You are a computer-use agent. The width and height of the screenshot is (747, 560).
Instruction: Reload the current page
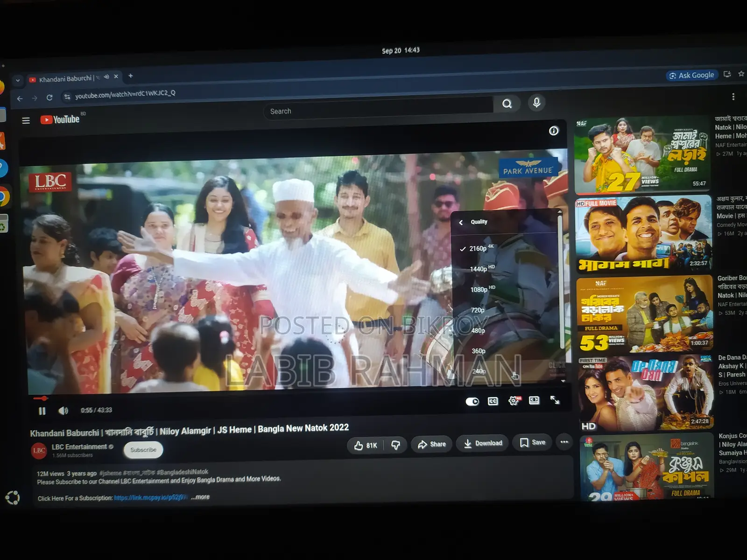(49, 98)
